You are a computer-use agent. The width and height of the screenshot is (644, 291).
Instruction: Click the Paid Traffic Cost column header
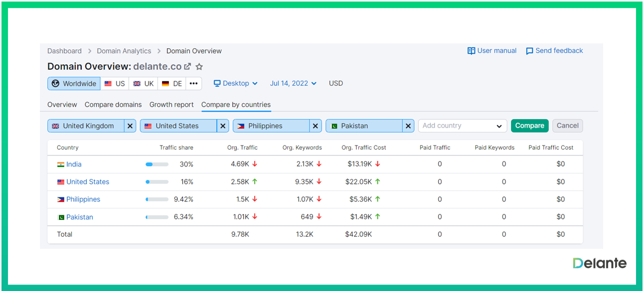551,147
